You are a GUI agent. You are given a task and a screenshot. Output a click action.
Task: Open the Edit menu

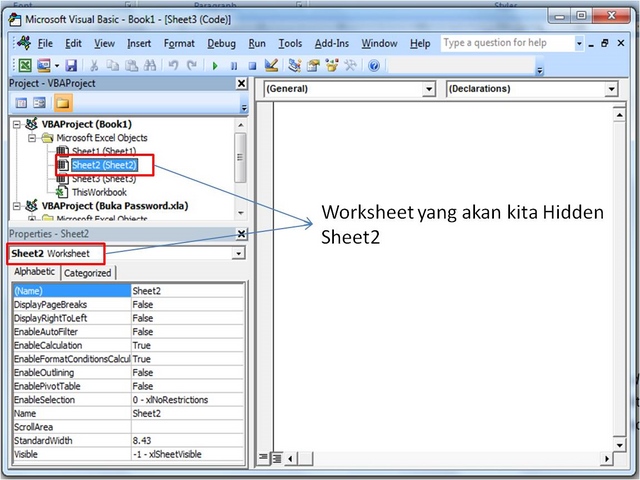coord(73,43)
